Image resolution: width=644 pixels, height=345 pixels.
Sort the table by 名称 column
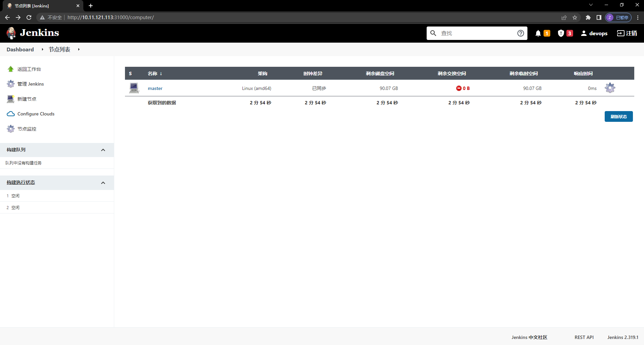155,73
